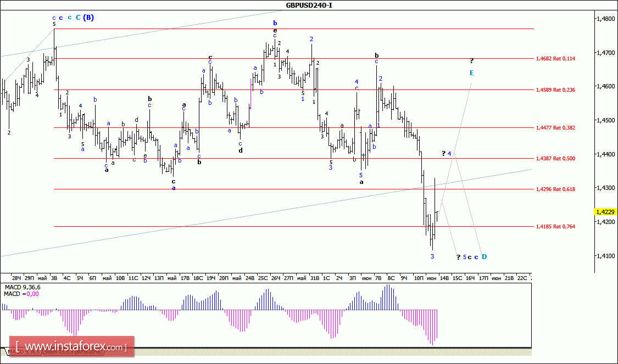This screenshot has height=364, width=618.
Task: Click the GBPUSD240-I chart title
Action: [308, 5]
